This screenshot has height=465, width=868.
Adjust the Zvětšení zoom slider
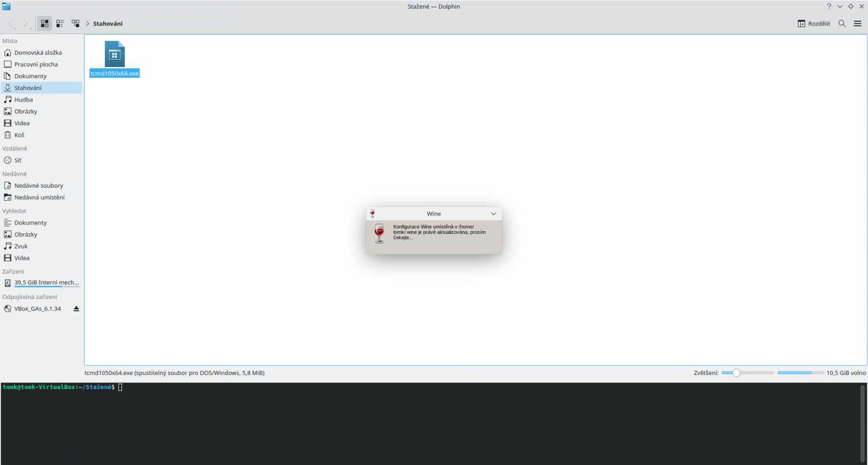click(x=748, y=373)
